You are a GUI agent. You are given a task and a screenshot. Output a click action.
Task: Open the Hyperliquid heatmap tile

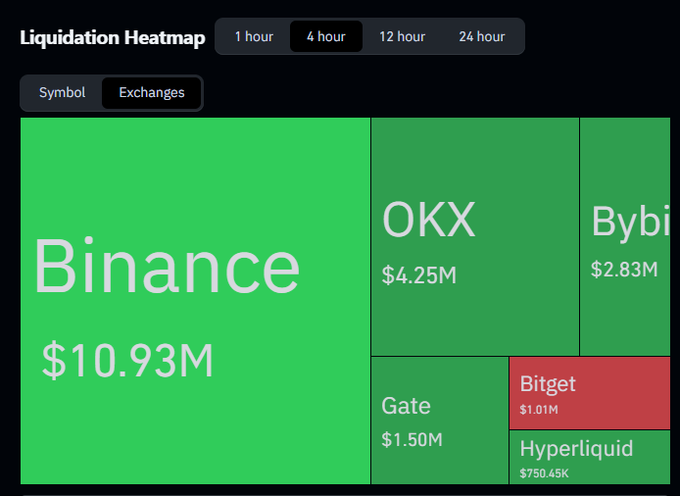click(590, 457)
